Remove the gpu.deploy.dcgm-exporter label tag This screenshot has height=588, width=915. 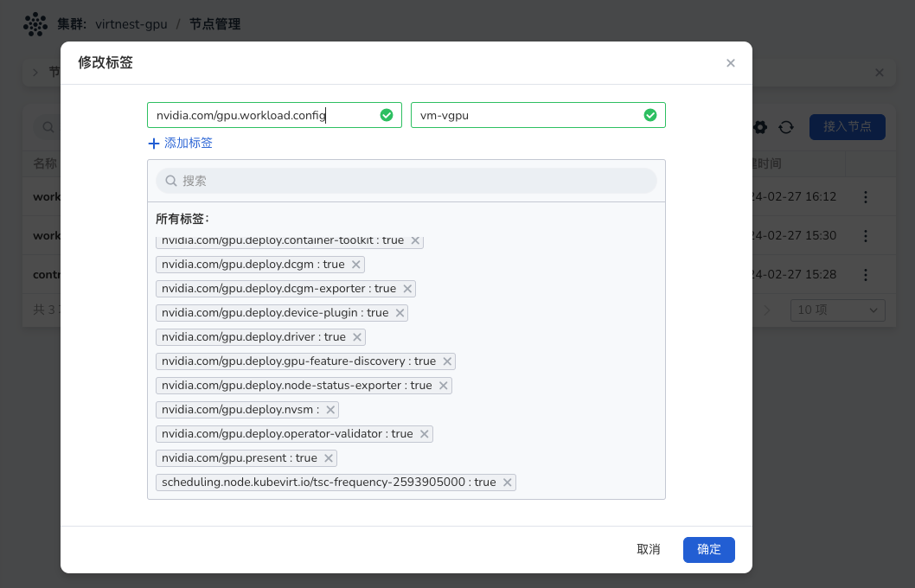[407, 289]
